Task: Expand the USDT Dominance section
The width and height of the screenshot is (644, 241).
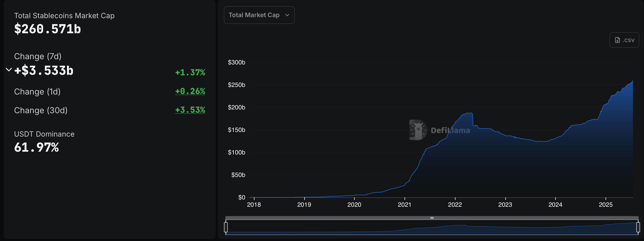Action: tap(44, 134)
